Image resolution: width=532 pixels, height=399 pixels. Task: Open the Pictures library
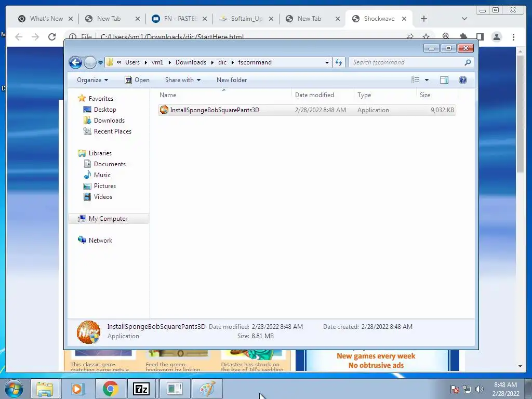[x=105, y=186]
